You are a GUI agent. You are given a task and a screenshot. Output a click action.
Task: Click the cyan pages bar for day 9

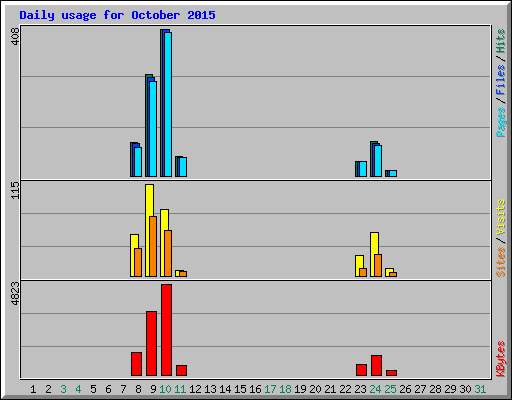(x=153, y=129)
